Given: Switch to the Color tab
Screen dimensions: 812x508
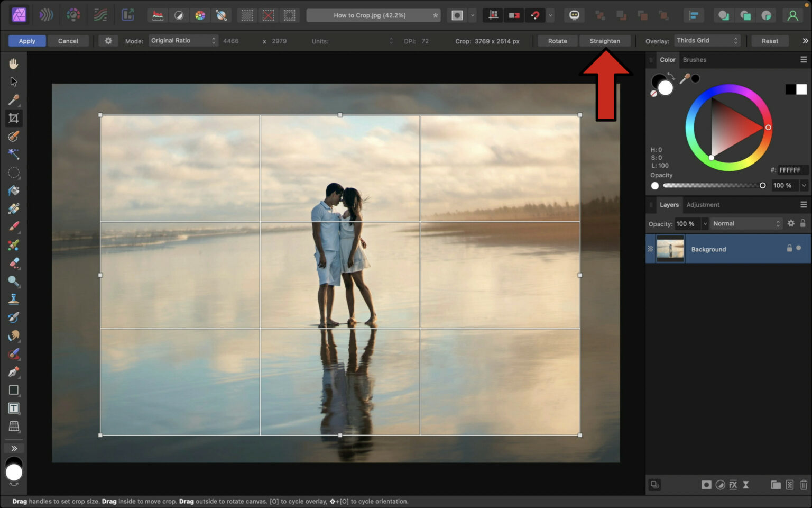Looking at the screenshot, I should point(667,60).
